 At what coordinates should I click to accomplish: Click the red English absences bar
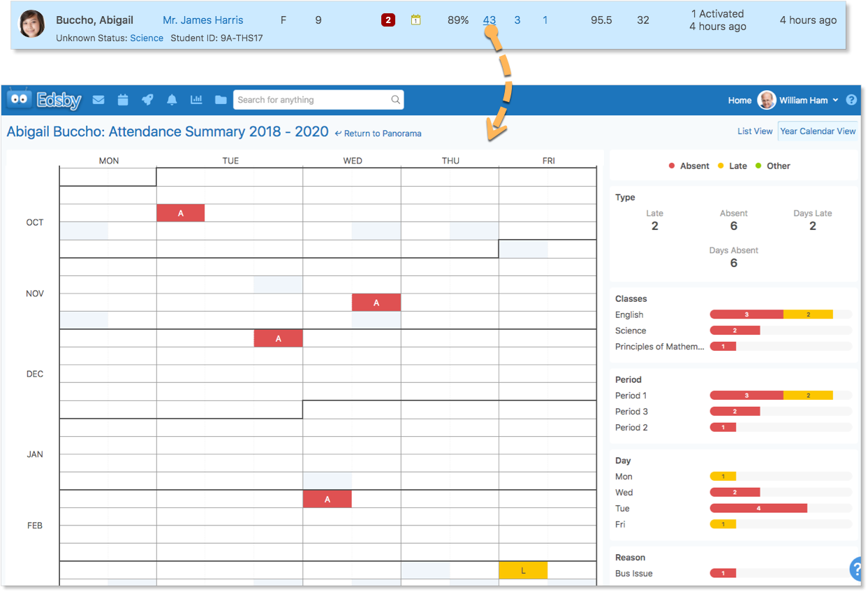[x=746, y=314]
